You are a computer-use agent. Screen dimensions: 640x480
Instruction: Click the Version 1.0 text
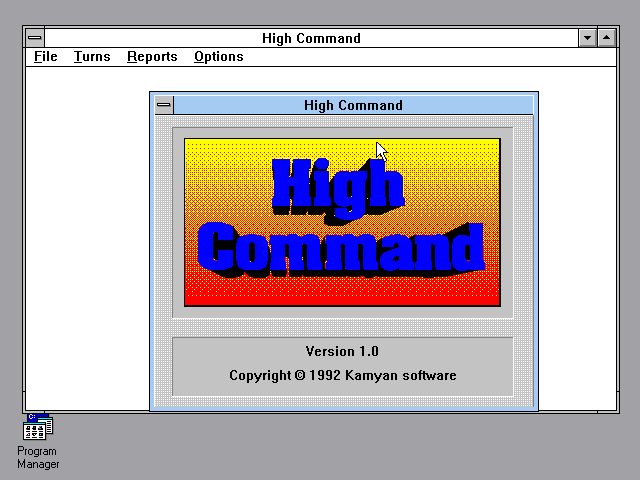pos(342,351)
